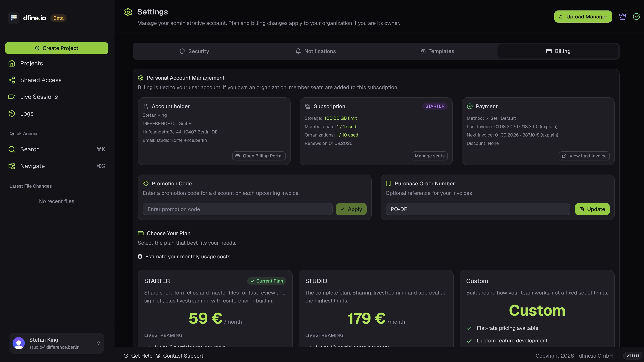This screenshot has width=644, height=362.
Task: Click the Manage seats button
Action: point(429,156)
